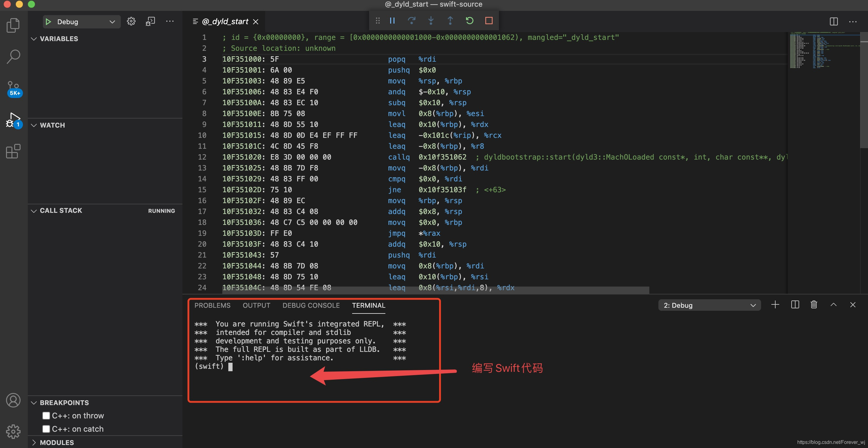Open the Explorer view in activity bar
The image size is (868, 448).
(13, 25)
